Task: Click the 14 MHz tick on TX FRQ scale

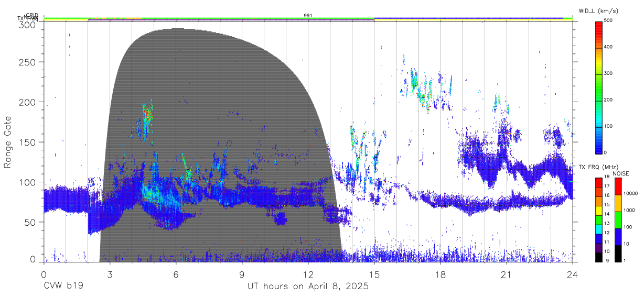Action: pos(607,214)
